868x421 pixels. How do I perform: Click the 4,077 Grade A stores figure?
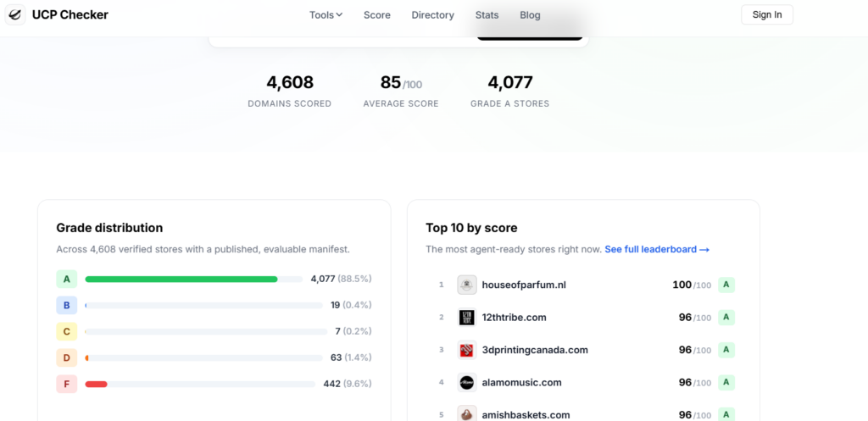[509, 82]
